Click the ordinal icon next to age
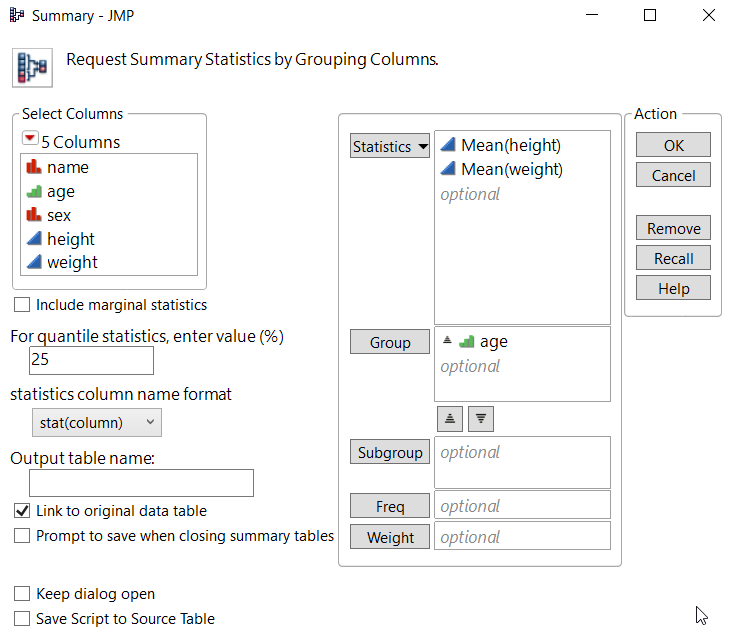The image size is (730, 640). click(33, 191)
